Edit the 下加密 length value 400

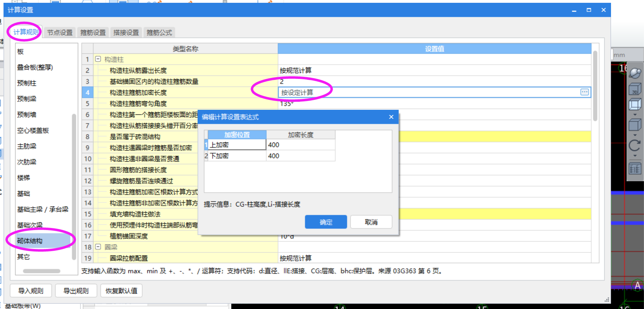[x=301, y=156]
